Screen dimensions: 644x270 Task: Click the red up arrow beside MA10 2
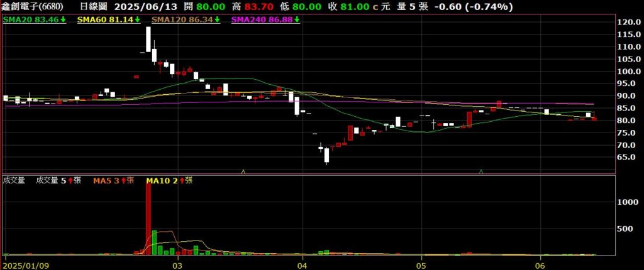pyautogui.click(x=181, y=180)
